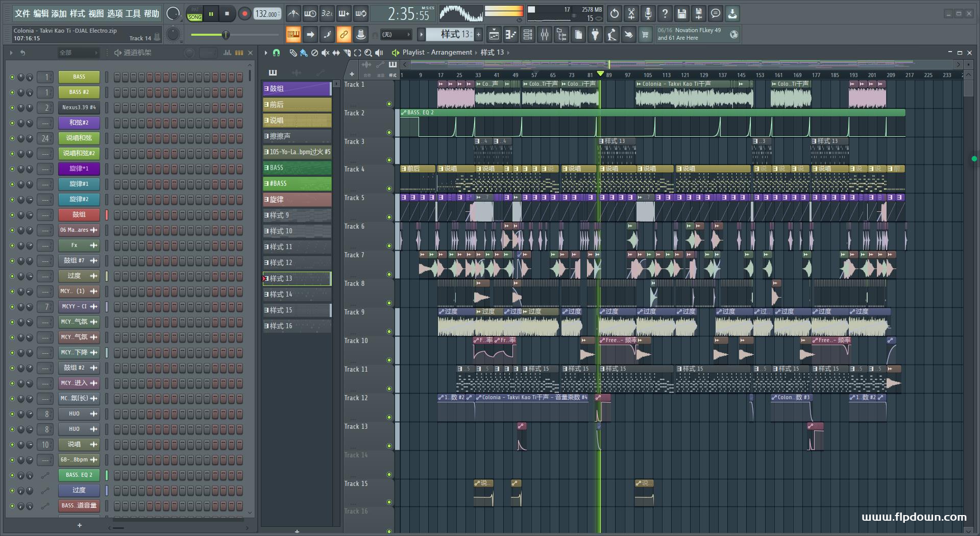The image size is (980, 536).
Task: Open the channel rack options arrow menu
Action: [x=11, y=53]
